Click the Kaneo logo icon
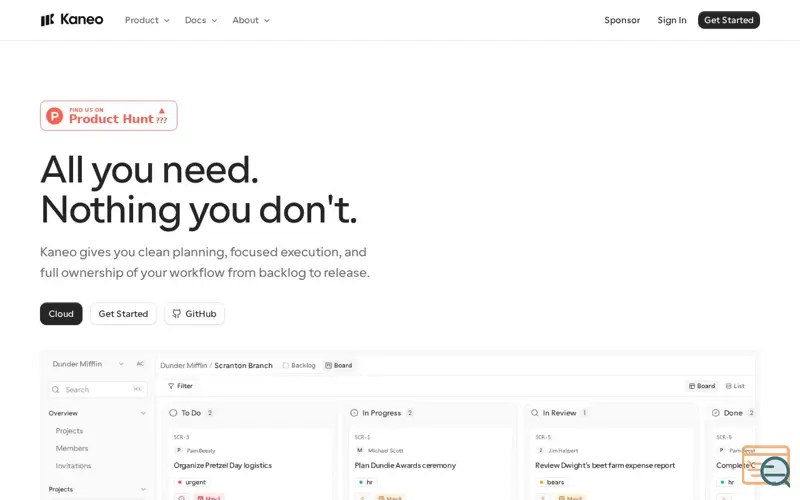This screenshot has width=800, height=500. pos(47,20)
